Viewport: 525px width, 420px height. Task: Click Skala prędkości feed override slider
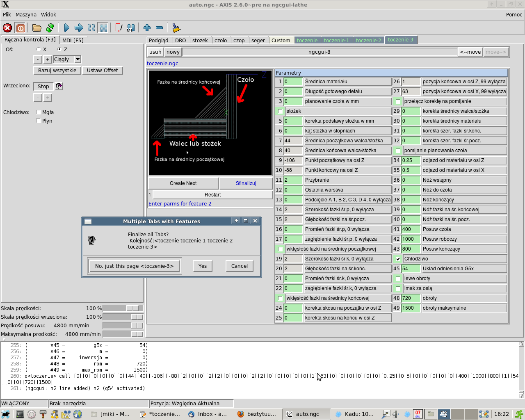point(123,308)
